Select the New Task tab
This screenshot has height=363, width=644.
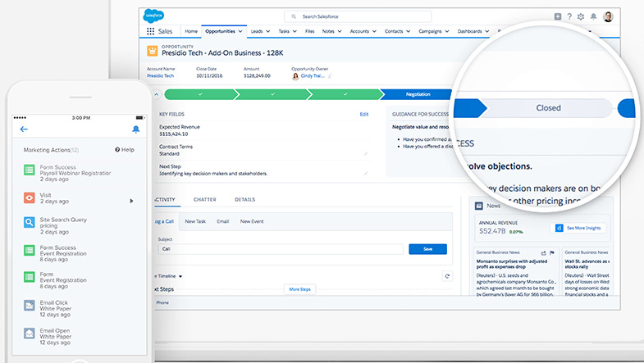tap(195, 221)
